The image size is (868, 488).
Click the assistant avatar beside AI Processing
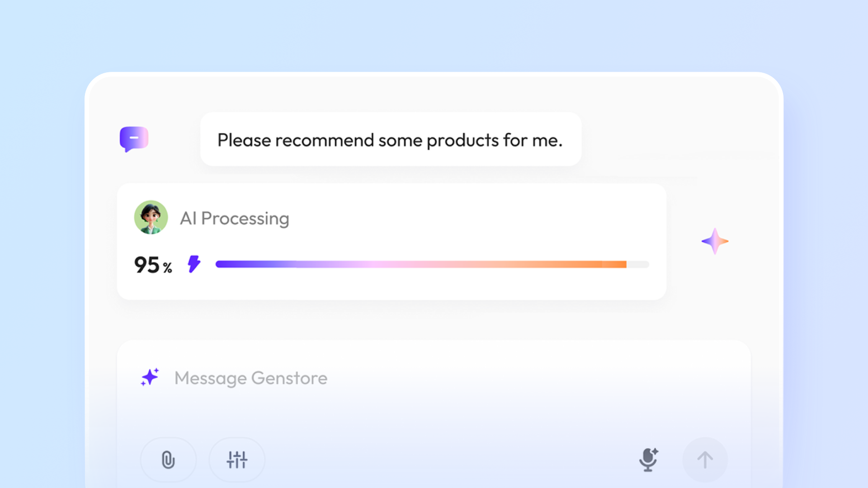pos(151,217)
